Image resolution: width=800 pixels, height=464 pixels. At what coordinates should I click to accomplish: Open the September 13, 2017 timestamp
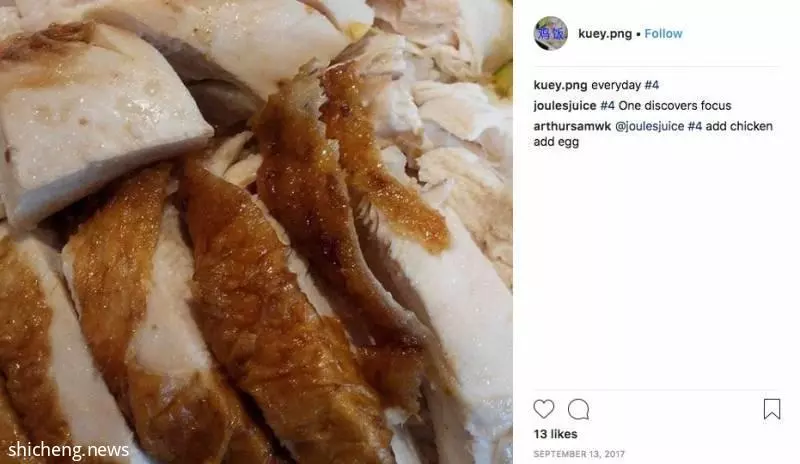pos(579,454)
